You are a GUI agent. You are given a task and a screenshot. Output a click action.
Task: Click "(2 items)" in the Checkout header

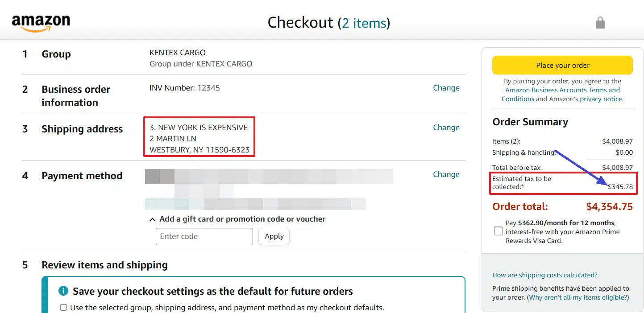(x=365, y=23)
